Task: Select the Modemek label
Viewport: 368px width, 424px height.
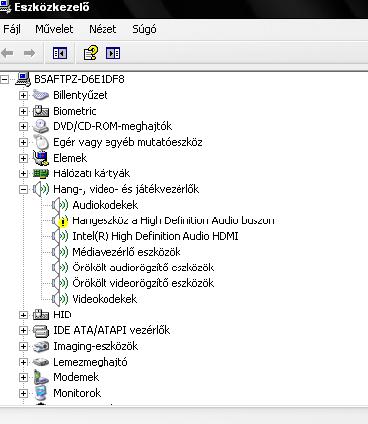Action: 76,377
